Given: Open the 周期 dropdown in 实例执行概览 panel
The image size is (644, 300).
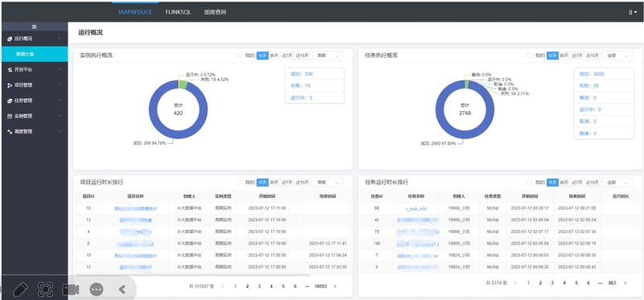Looking at the screenshot, I should tap(328, 55).
